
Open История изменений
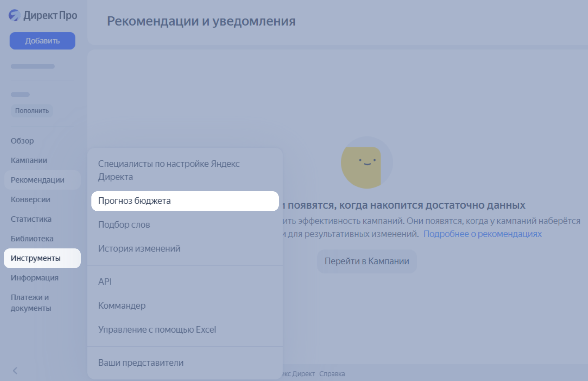pos(139,248)
